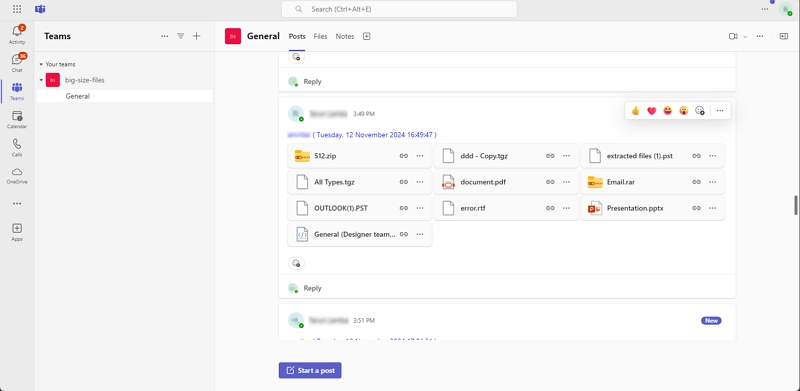The image size is (800, 391).
Task: Open settings and more ellipsis in title bar
Action: 764,9
